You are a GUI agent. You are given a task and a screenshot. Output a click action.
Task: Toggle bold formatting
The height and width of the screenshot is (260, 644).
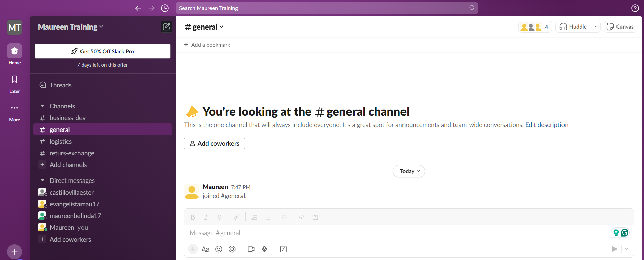coord(193,217)
